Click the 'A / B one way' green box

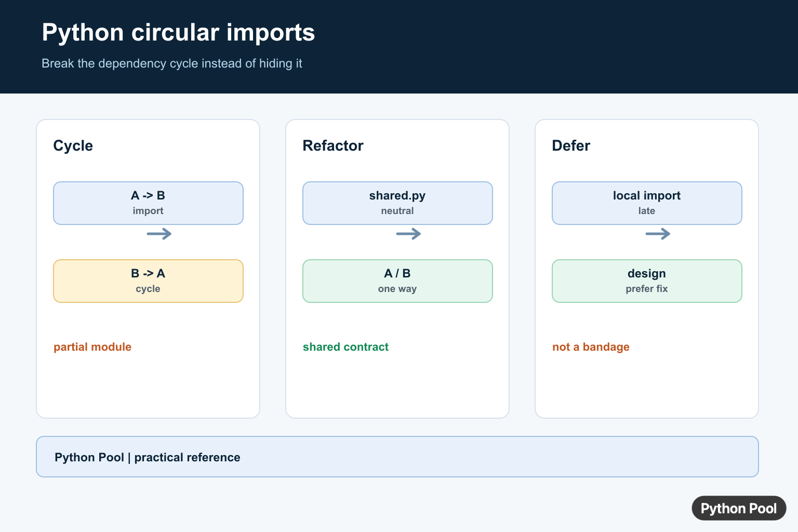397,281
